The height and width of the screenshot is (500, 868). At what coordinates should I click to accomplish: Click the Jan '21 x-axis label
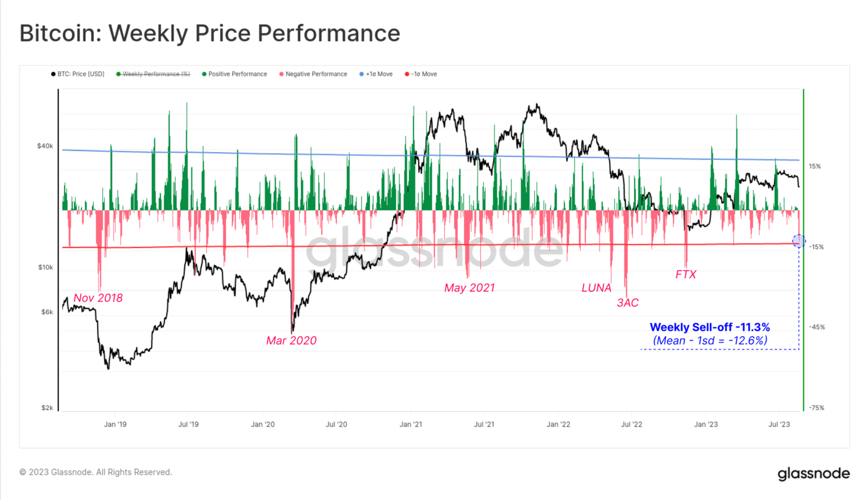(410, 424)
